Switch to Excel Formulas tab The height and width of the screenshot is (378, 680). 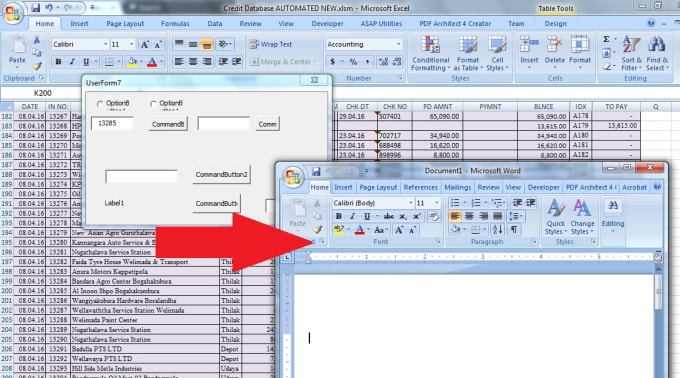pos(175,24)
